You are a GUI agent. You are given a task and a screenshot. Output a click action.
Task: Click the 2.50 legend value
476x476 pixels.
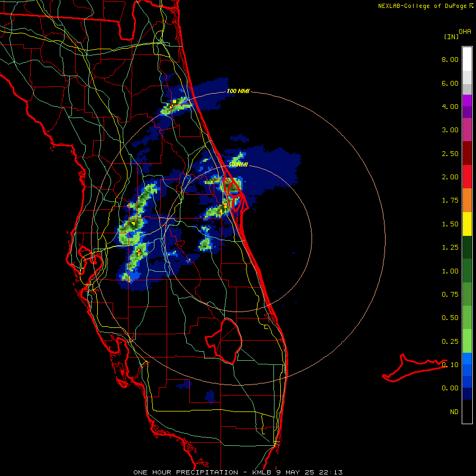click(450, 153)
